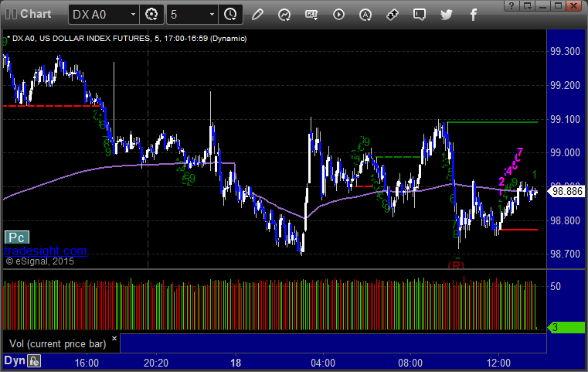
Task: Click the 98.700 price axis label
Action: [565, 254]
